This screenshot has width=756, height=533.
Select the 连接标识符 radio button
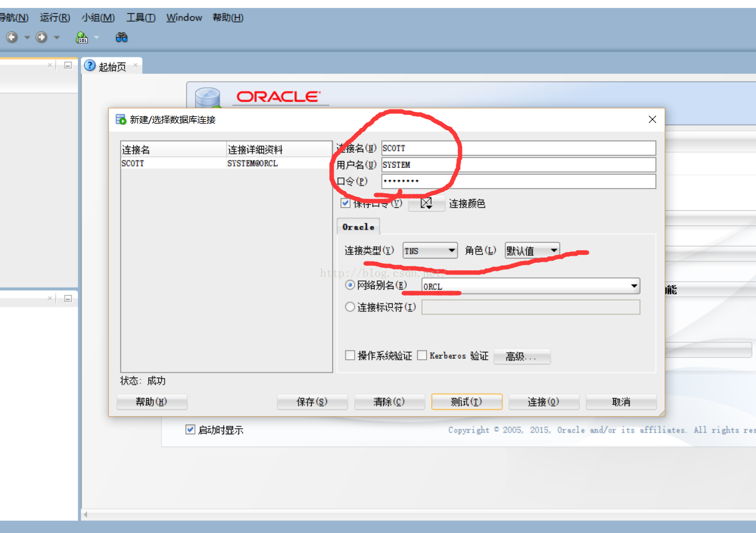click(x=350, y=307)
